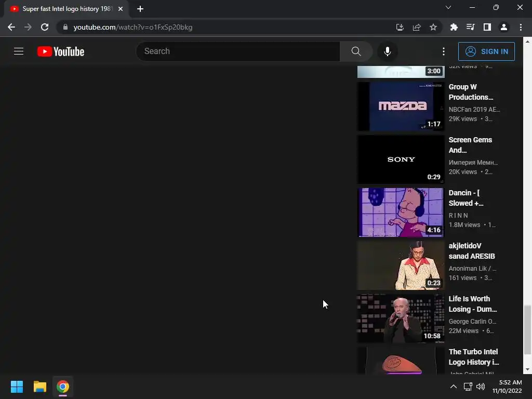Click scrollbar up arrow
Image resolution: width=532 pixels, height=399 pixels.
click(527, 42)
